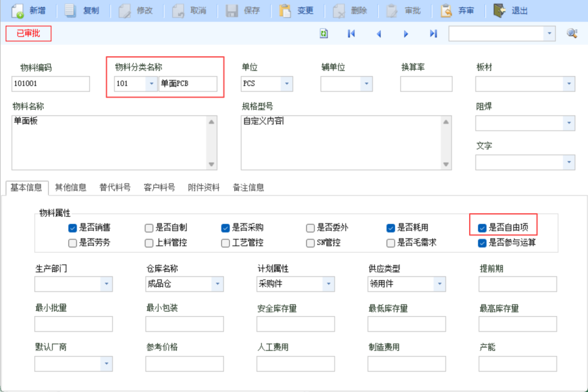The width and height of the screenshot is (588, 392).
Task: Click the green refresh icon
Action: click(x=324, y=34)
